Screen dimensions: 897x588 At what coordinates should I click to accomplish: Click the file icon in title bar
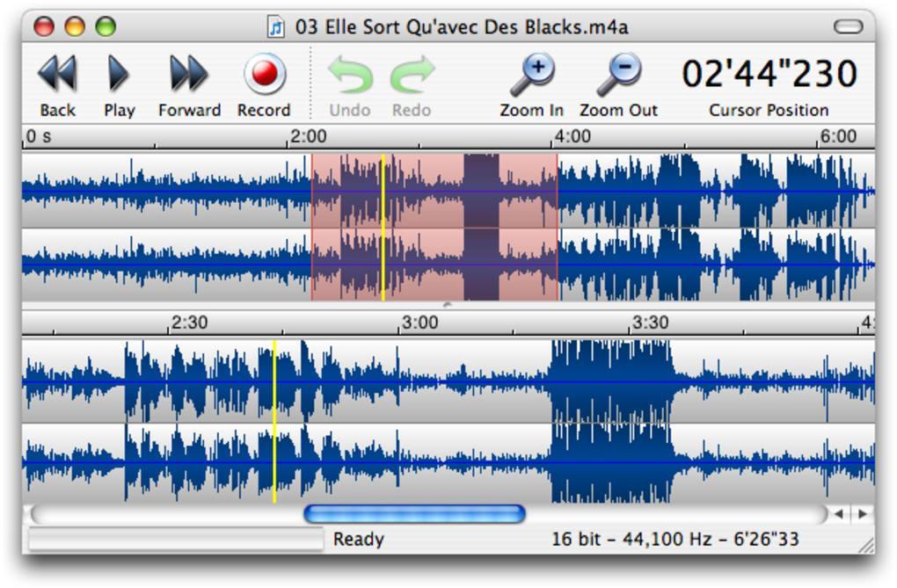point(276,27)
